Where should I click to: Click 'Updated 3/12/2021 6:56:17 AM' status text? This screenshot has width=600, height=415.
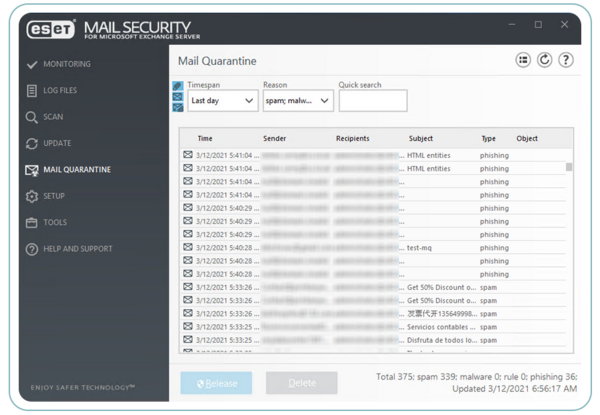point(514,389)
